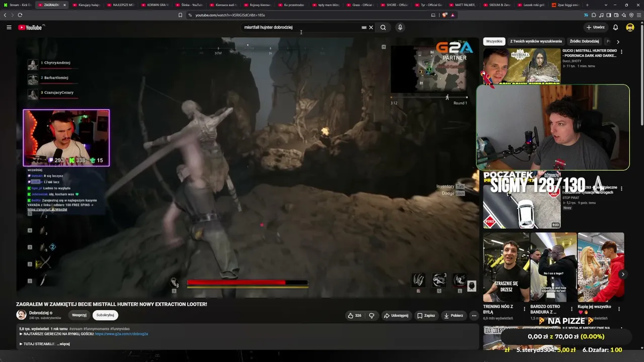Bookmark this page in the address bar

[x=180, y=15]
